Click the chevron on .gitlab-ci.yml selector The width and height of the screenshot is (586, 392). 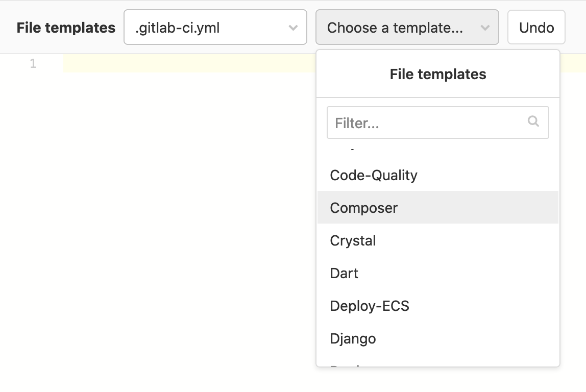(x=293, y=28)
